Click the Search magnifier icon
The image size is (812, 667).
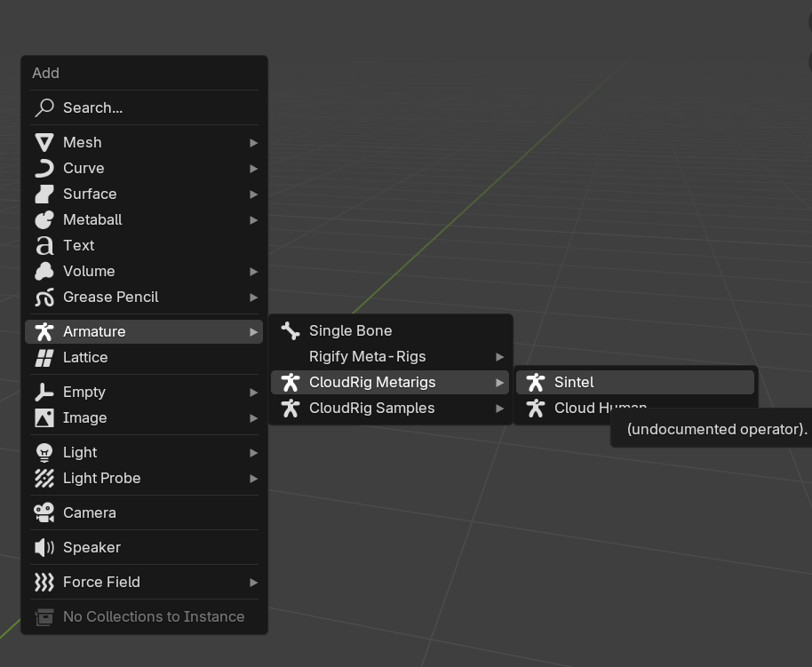coord(44,107)
